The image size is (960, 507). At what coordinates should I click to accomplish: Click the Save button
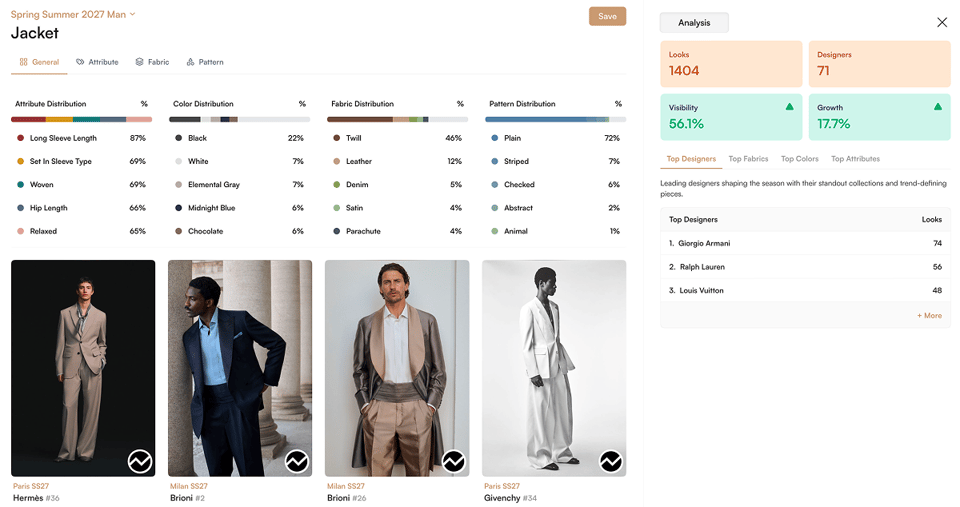click(607, 17)
